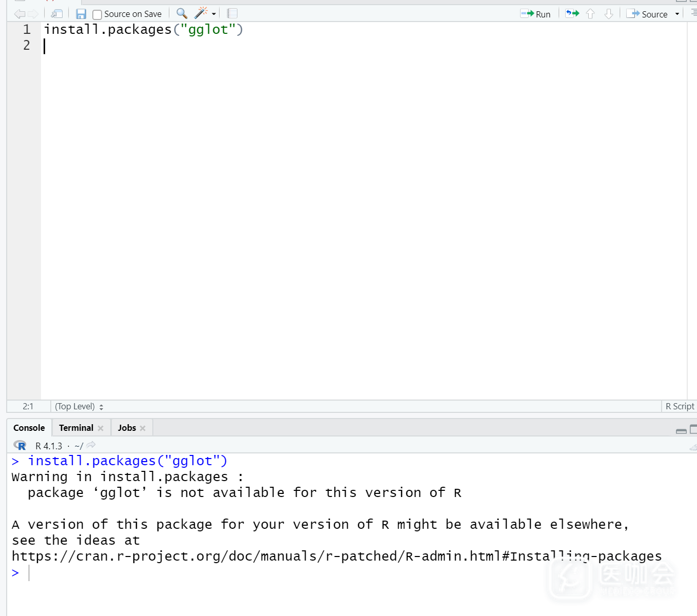Re-run the previous code region
The height and width of the screenshot is (616, 697).
(x=572, y=14)
